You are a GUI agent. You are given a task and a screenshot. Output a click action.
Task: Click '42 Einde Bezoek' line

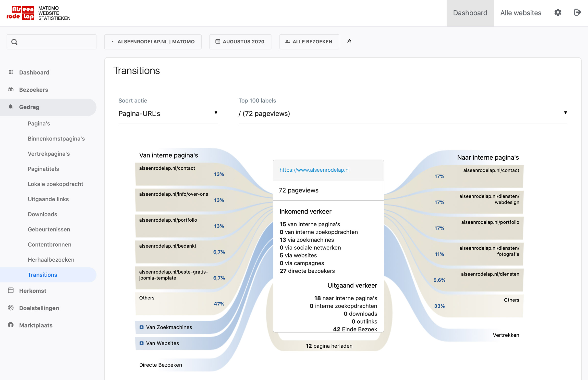click(355, 329)
